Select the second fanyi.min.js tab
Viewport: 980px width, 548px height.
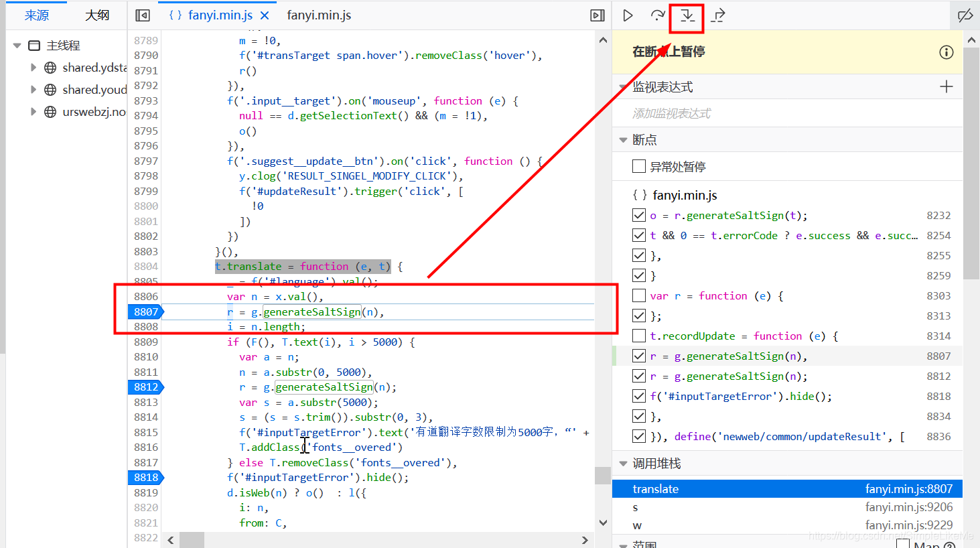point(319,15)
